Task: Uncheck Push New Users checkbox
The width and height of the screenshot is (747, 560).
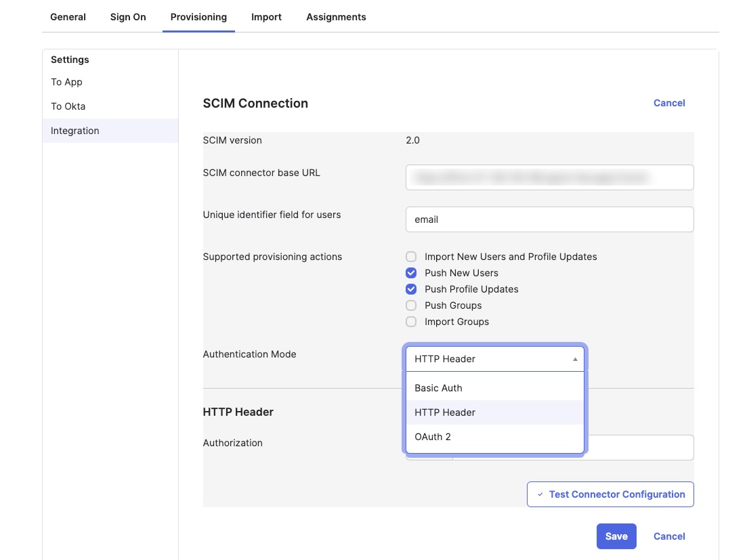Action: point(411,273)
